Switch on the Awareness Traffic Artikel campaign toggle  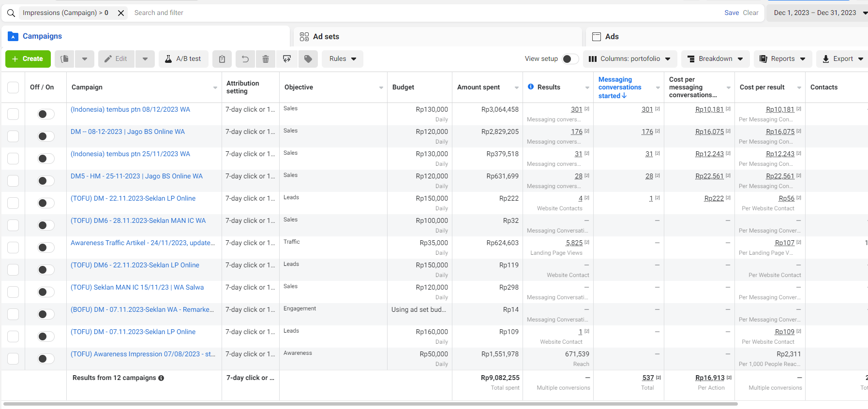(46, 248)
